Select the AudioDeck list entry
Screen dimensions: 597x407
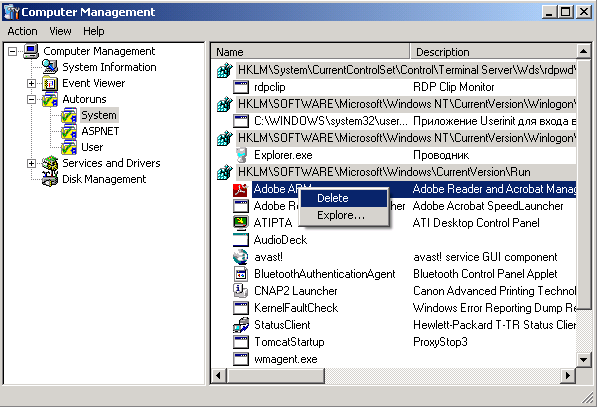(281, 240)
